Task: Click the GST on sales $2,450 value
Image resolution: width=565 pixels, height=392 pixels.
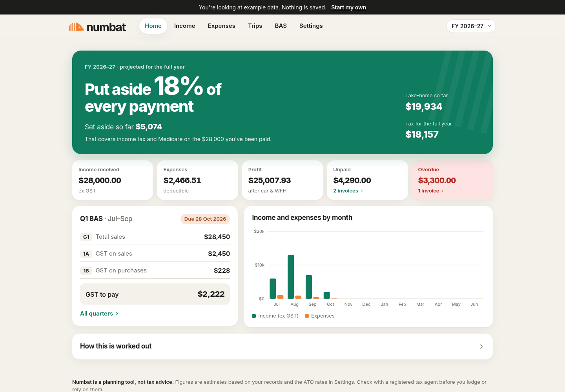Action: (x=219, y=254)
